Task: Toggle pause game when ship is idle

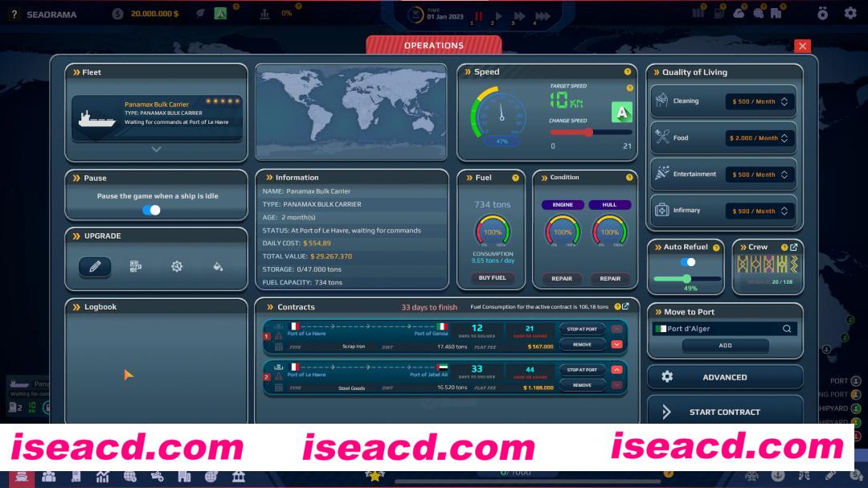Action: 151,210
